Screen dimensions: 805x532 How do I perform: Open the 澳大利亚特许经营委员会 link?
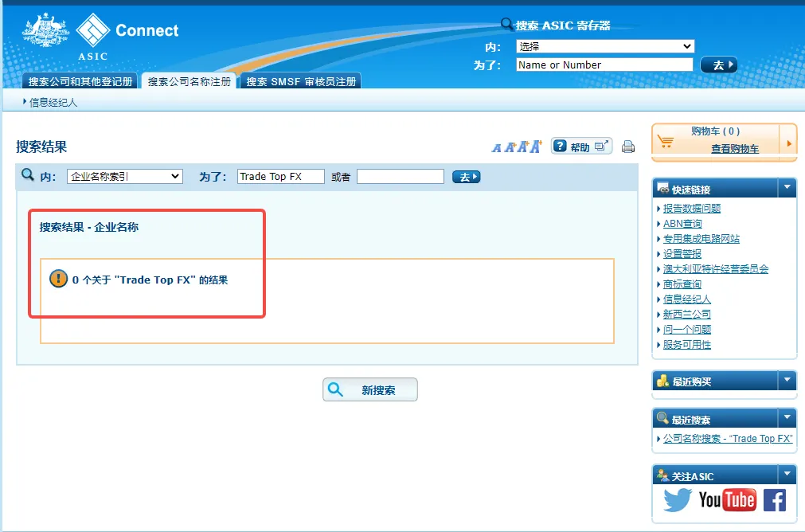tap(716, 268)
